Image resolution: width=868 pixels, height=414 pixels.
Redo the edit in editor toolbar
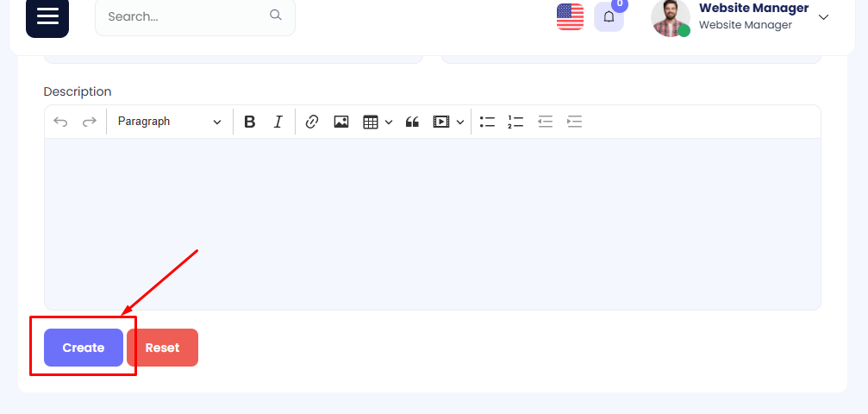coord(89,122)
